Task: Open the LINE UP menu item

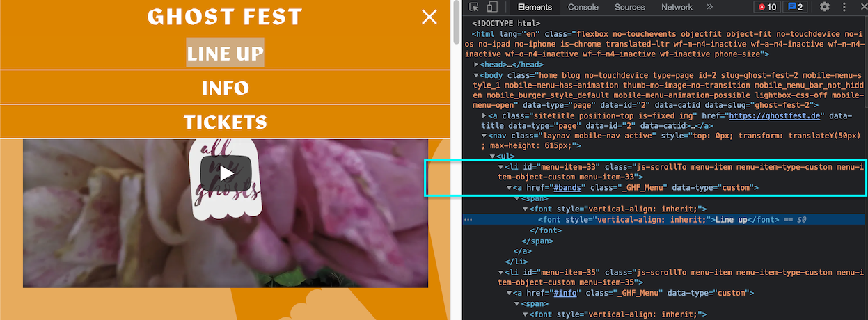Action: click(x=225, y=53)
